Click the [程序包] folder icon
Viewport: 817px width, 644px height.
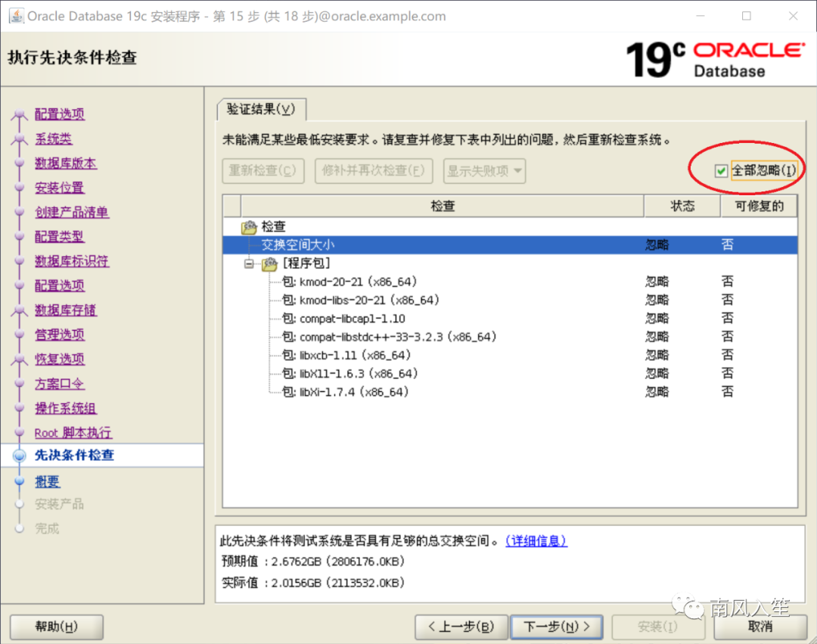[269, 264]
